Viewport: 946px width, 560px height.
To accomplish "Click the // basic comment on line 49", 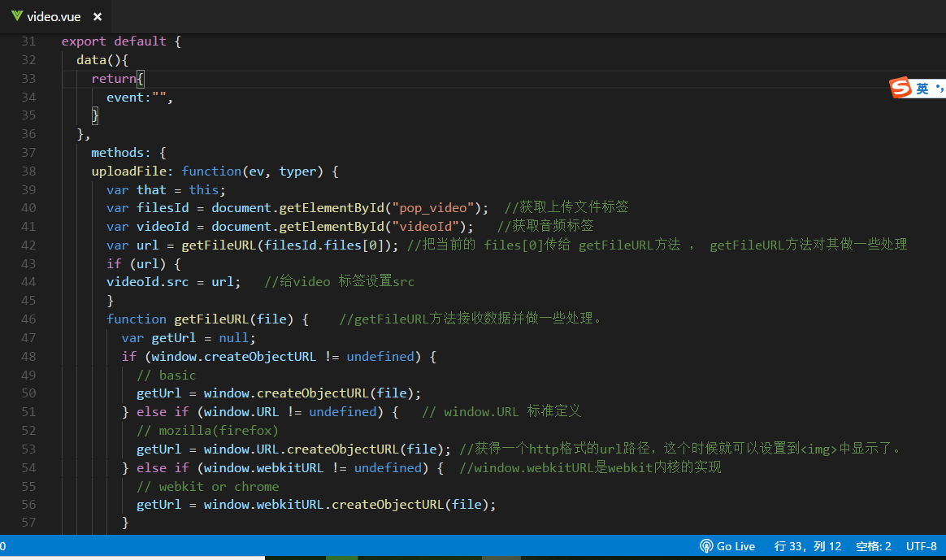I will pyautogui.click(x=166, y=375).
